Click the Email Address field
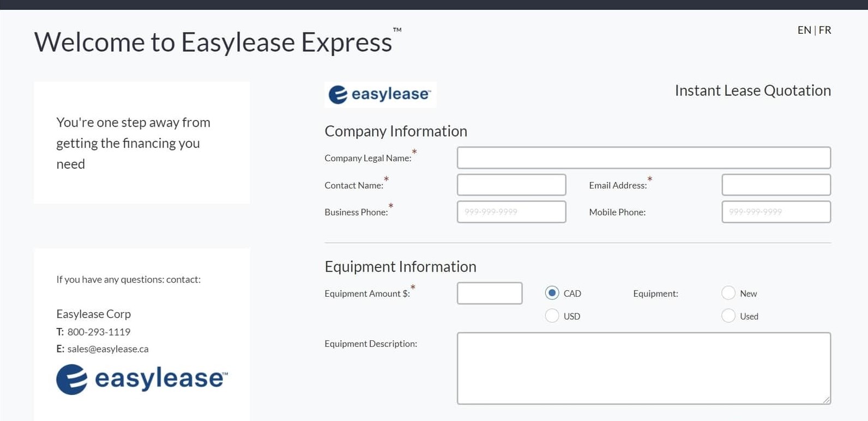 [x=776, y=185]
